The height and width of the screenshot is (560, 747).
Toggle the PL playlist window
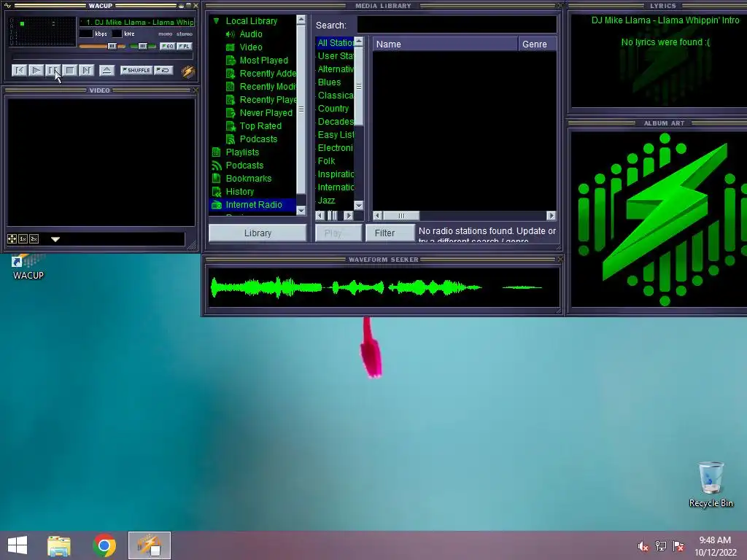pos(185,46)
